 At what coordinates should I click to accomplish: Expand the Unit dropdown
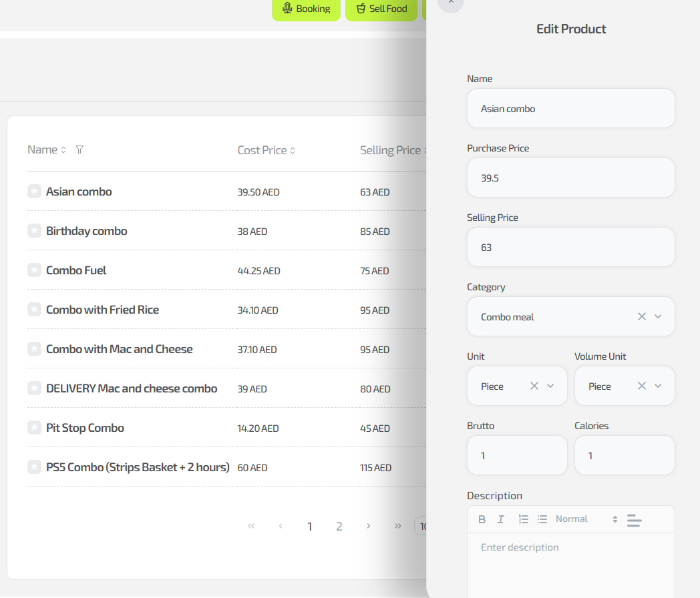pyautogui.click(x=550, y=386)
